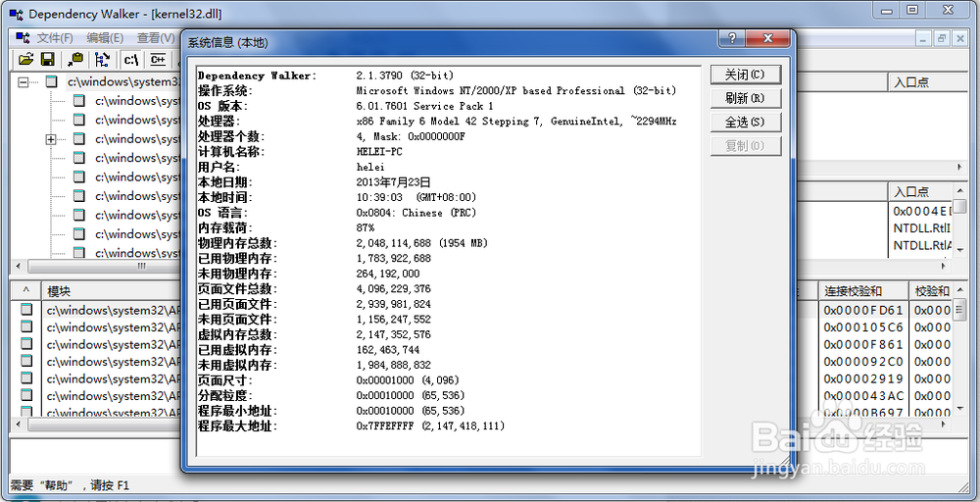Select the 0x0000FD61 checksum cell
Image resolution: width=980 pixels, height=502 pixels.
(863, 310)
